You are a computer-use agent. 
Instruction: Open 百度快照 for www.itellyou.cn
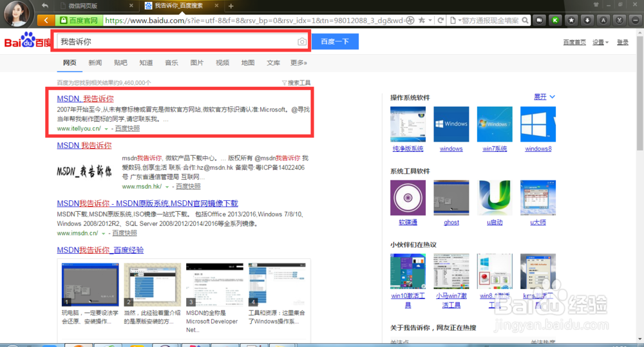[x=128, y=129]
